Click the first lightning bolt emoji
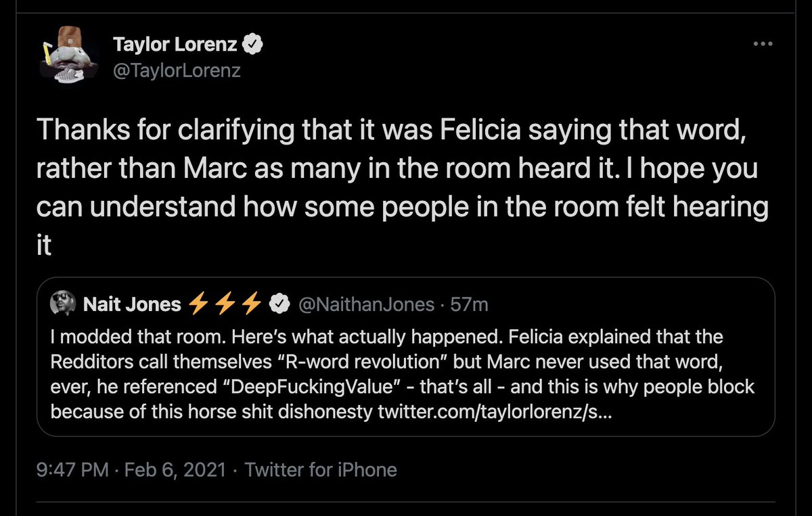 click(196, 305)
